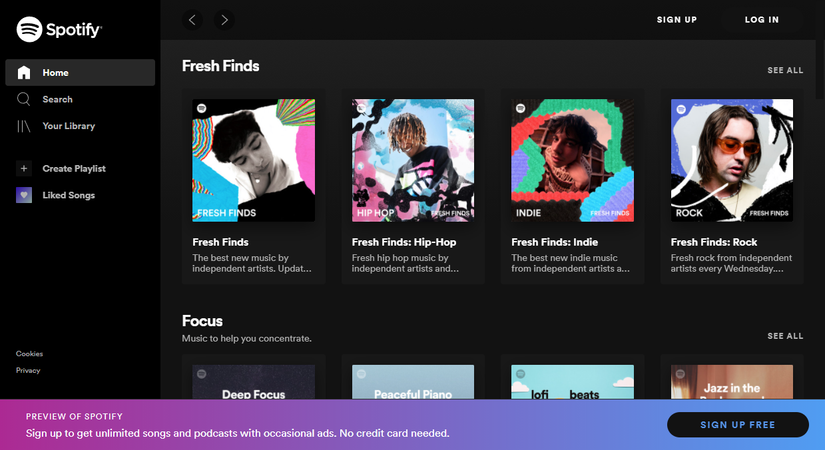Click the Home house icon

click(24, 72)
